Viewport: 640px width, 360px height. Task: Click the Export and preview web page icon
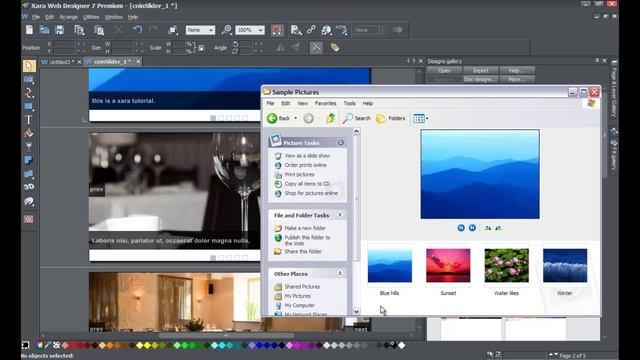tap(296, 30)
